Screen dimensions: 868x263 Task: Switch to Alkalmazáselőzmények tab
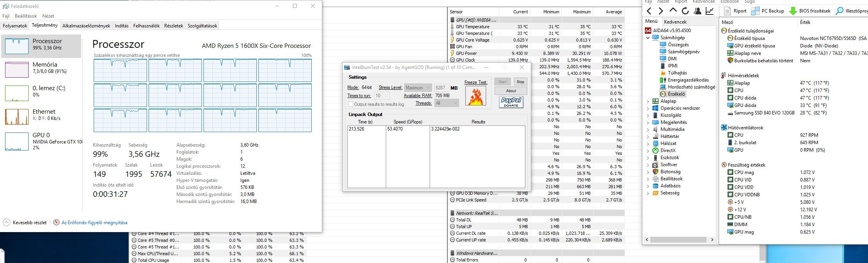(86, 26)
